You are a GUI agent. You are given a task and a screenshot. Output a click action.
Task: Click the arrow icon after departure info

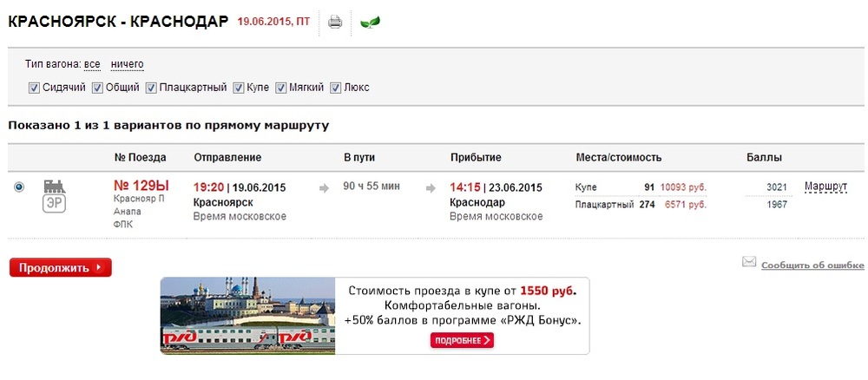pyautogui.click(x=324, y=188)
